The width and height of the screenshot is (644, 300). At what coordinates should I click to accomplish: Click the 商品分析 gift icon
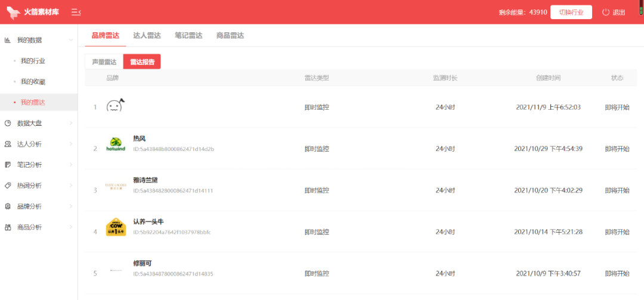coord(8,227)
